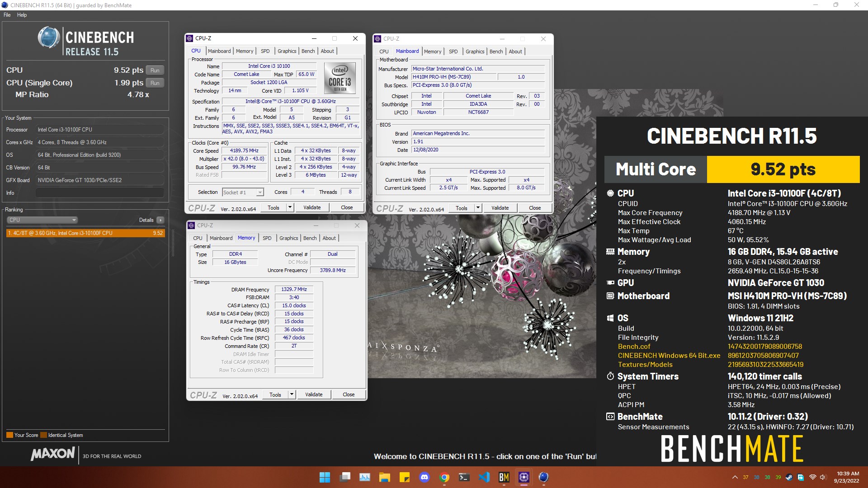Open the Help menu in Cinebench
868x488 pixels.
point(22,15)
